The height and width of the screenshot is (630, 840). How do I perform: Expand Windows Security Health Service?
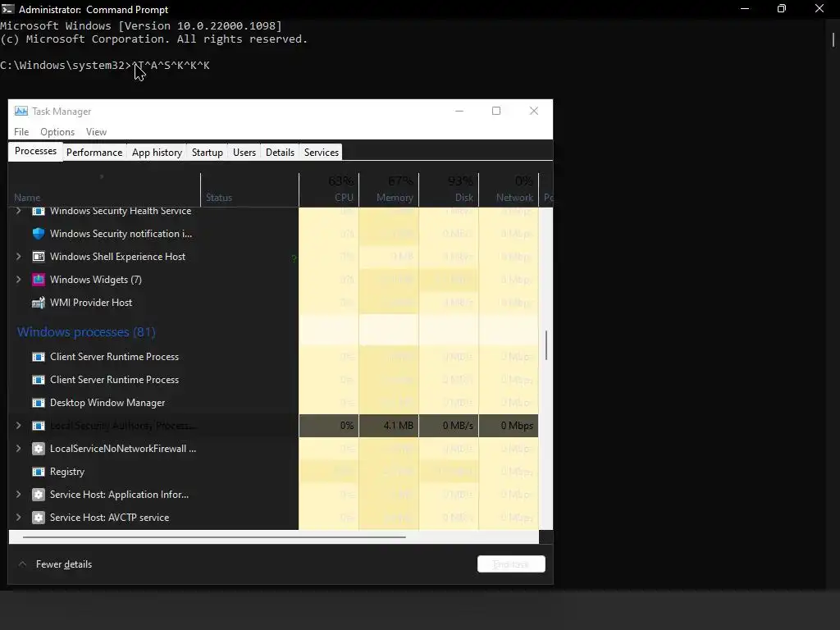(x=18, y=211)
